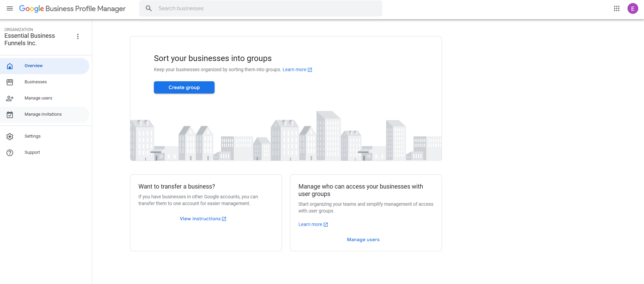The image size is (644, 284).
Task: Open the Google apps grid
Action: pyautogui.click(x=617, y=8)
